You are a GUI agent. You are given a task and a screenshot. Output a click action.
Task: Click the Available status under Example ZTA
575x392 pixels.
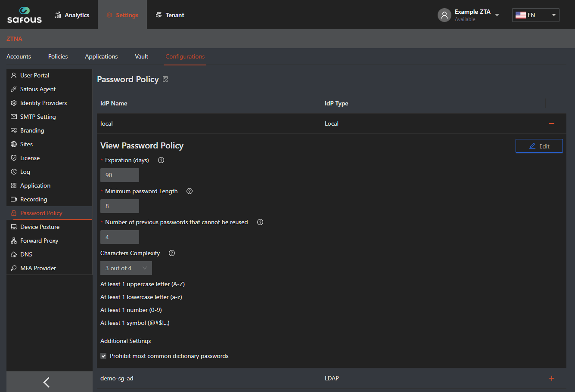tap(465, 19)
